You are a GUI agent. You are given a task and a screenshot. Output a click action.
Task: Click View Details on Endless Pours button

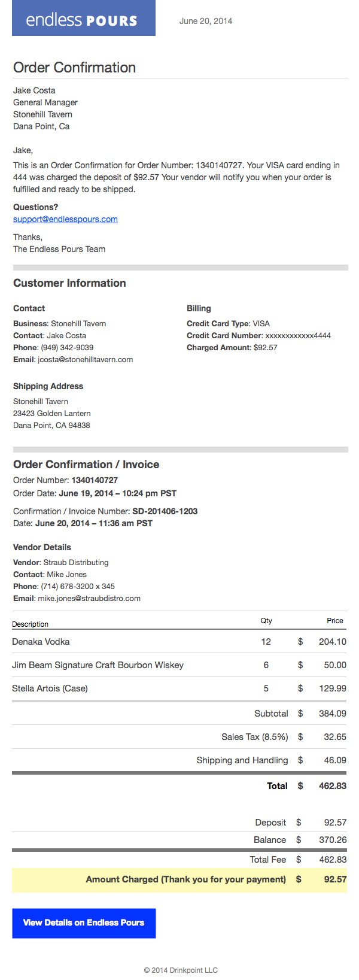pos(84,923)
